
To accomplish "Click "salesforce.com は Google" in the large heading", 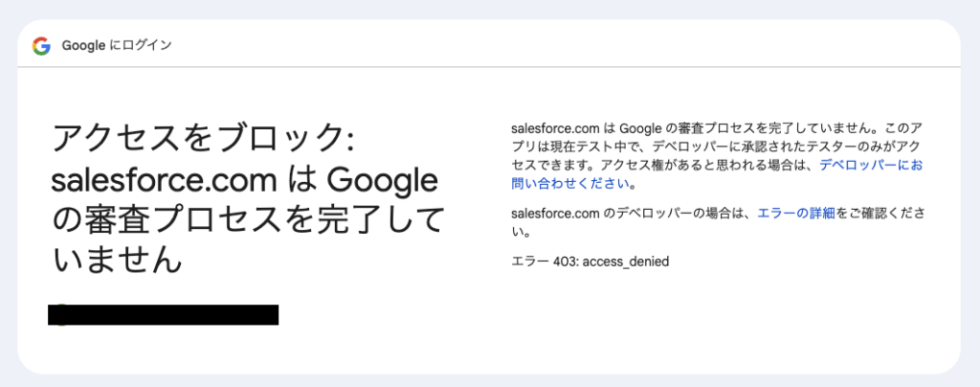I will click(244, 180).
